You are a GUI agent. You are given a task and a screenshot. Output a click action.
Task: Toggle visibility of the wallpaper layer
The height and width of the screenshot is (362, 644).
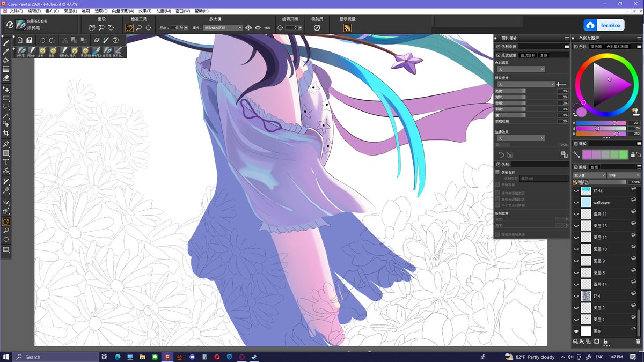point(576,203)
